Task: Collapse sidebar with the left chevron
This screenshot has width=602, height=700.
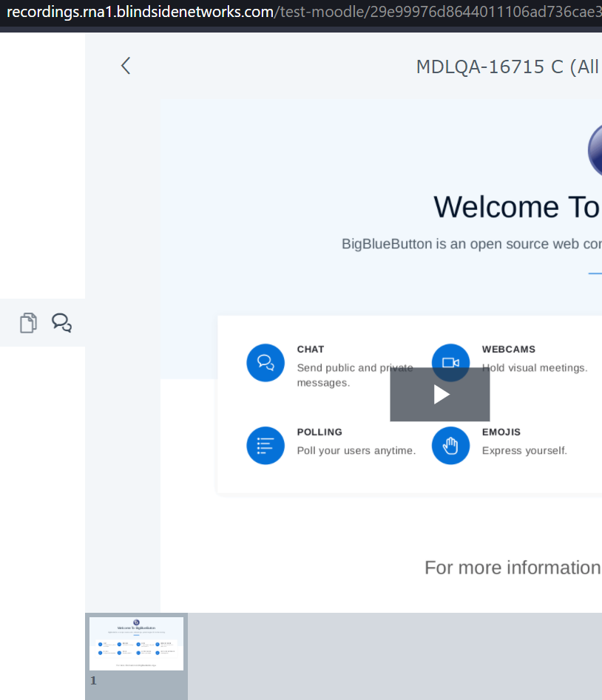Action: 126,66
